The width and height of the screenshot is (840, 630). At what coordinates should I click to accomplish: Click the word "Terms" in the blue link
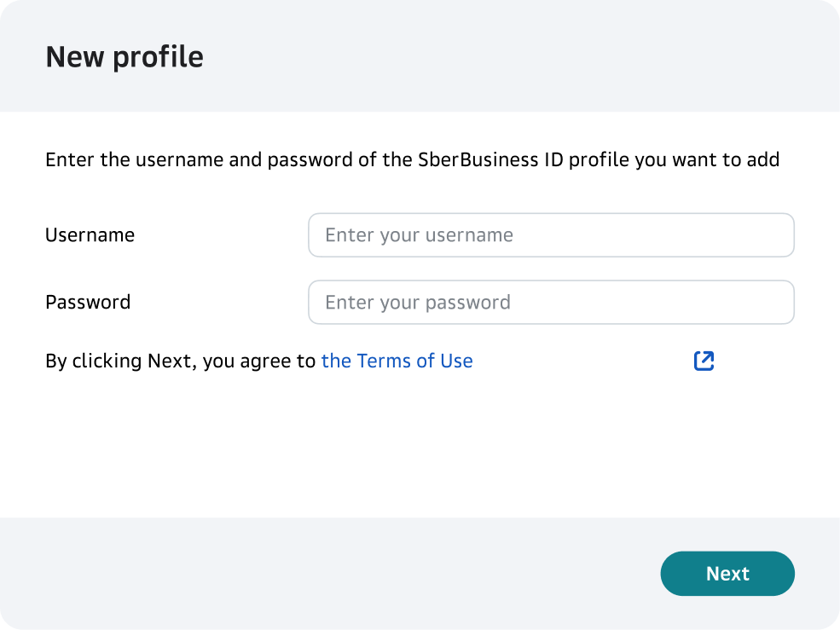pyautogui.click(x=384, y=361)
